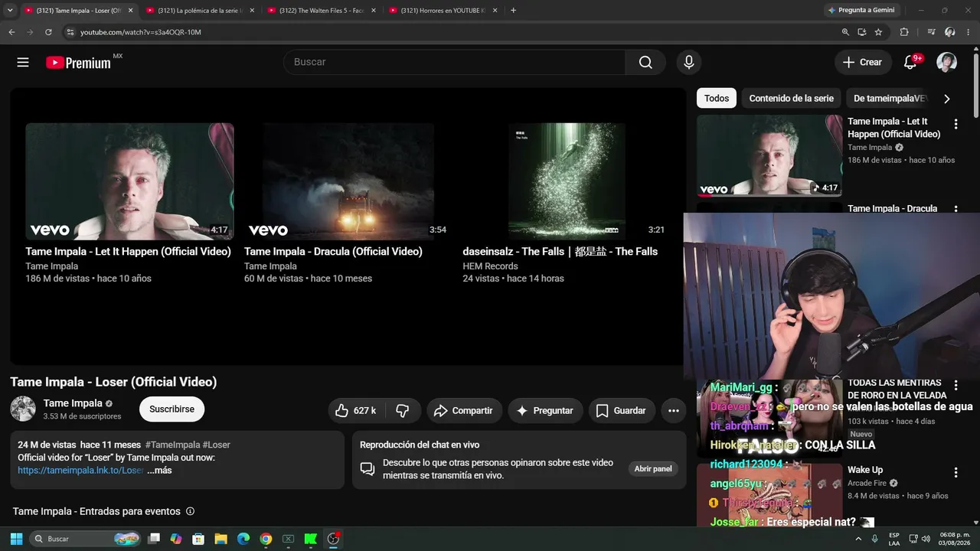Open options for Let It Happen sidebar video

[955, 124]
